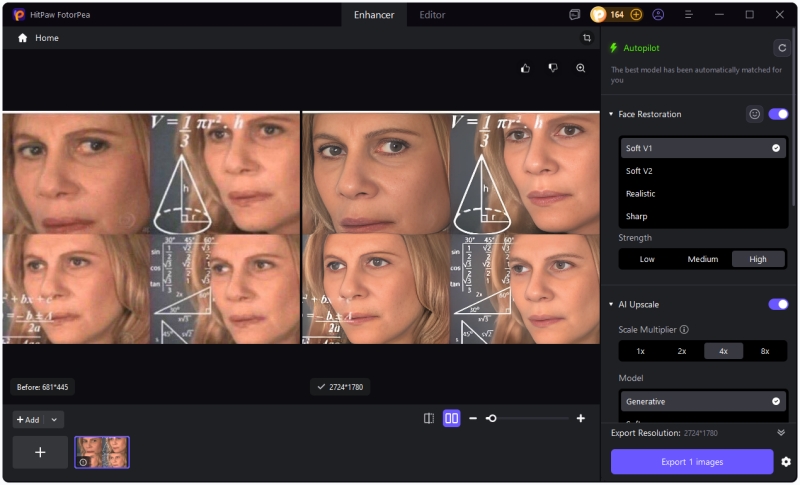Turn off AI Upscale switch
800x485 pixels.
pyautogui.click(x=778, y=304)
